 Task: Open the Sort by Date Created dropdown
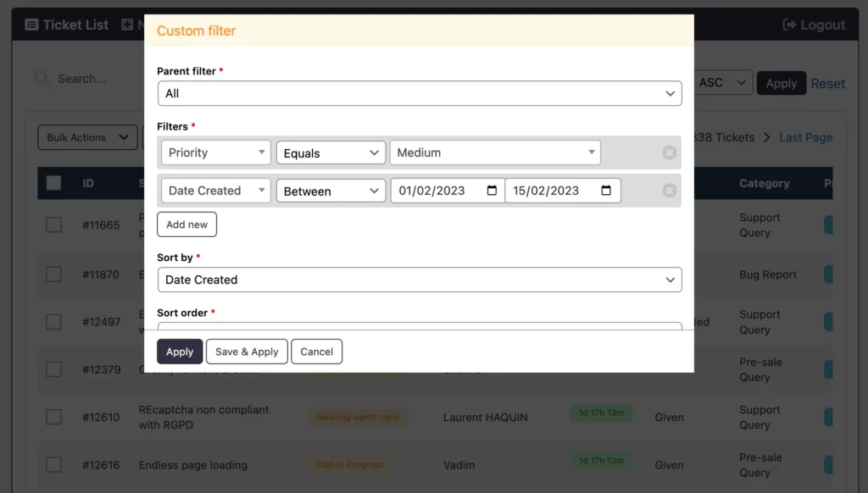tap(420, 280)
